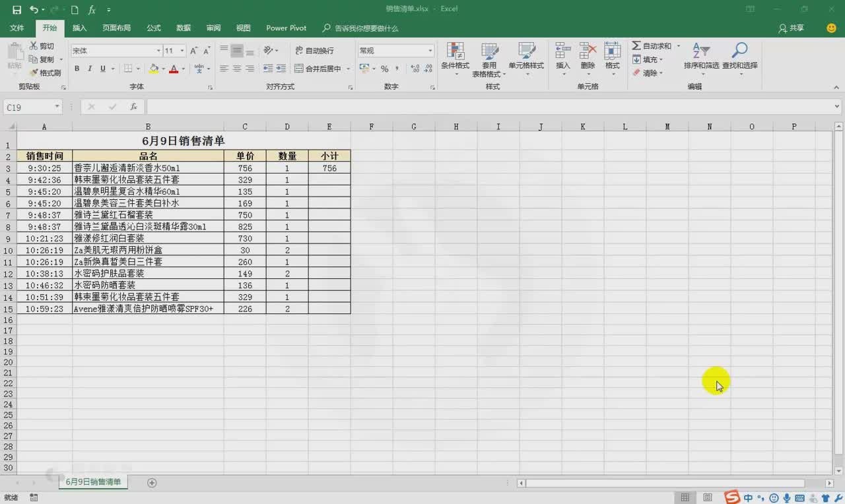Open Format as Table (套用表格格式)
Screen dimensions: 845x504
(x=489, y=59)
